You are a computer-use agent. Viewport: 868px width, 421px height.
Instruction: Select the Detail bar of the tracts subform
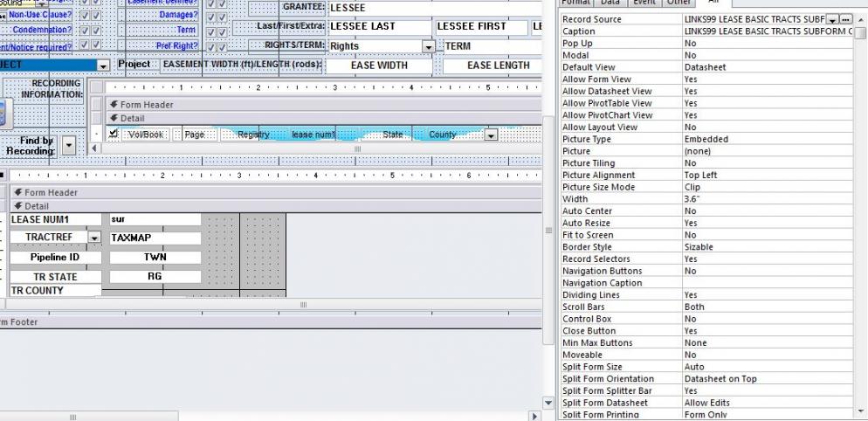point(275,206)
